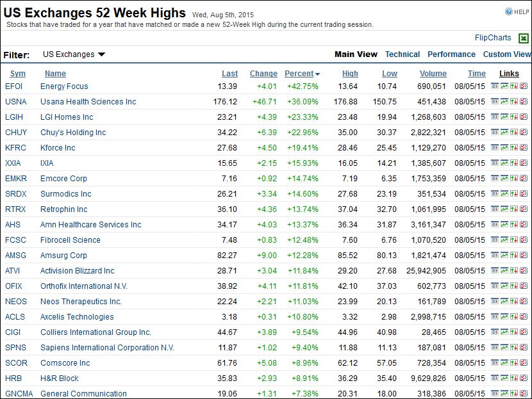Open the Emcore Corp link

tap(63, 178)
